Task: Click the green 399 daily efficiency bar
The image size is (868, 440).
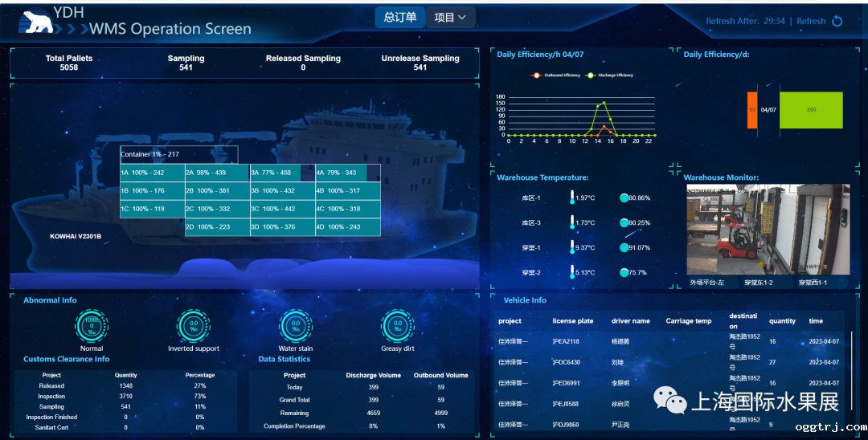Action: pyautogui.click(x=811, y=110)
